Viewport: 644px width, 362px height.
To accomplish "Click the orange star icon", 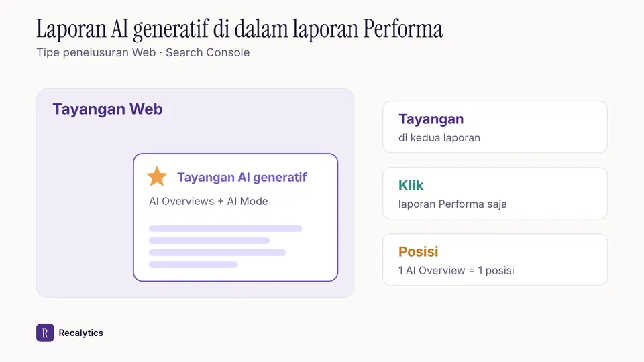I will coord(157,177).
